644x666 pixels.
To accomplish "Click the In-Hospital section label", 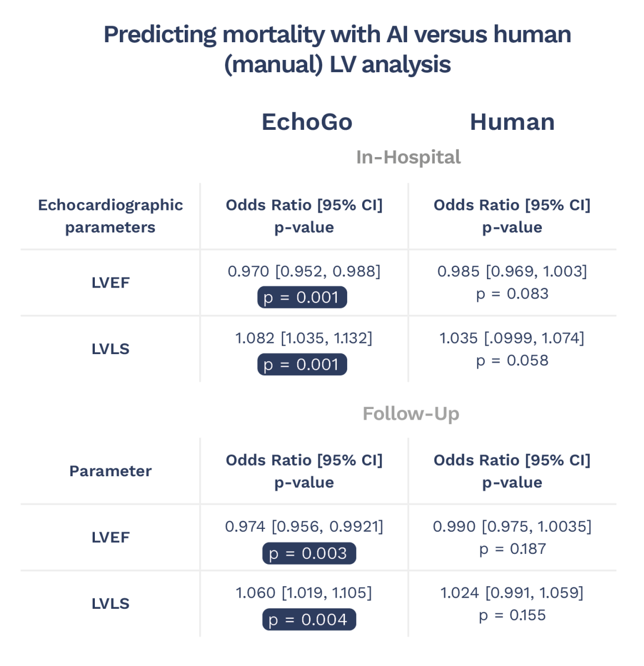I will click(408, 157).
